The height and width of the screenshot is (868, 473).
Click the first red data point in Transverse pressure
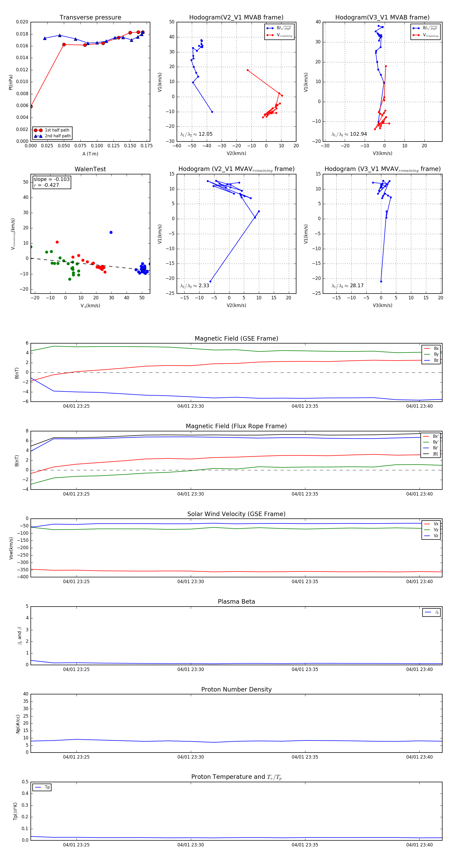click(x=31, y=107)
